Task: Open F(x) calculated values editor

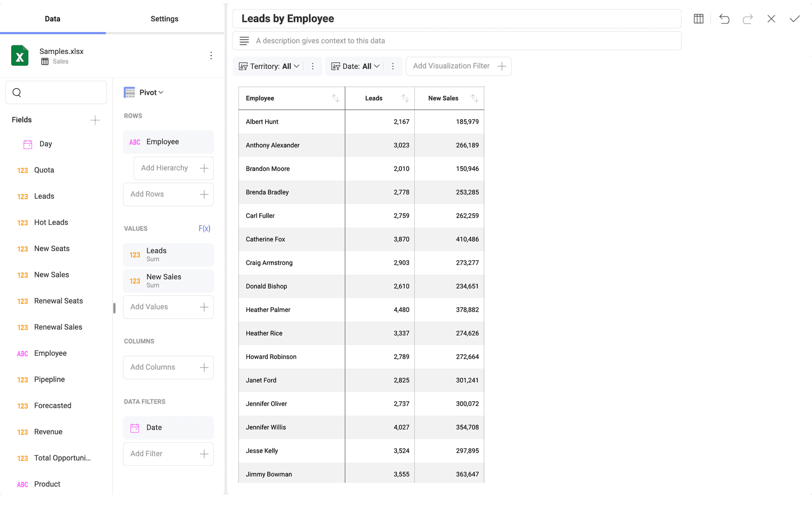Action: [x=204, y=229]
